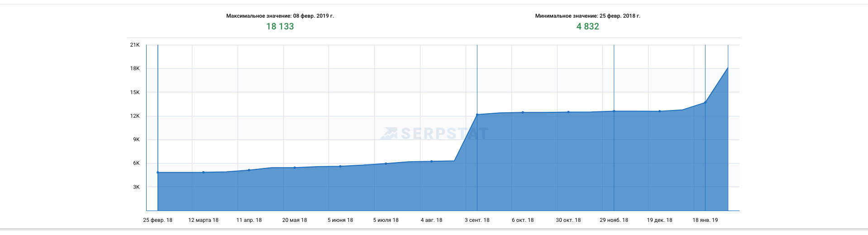
Task: Click the 4 авг. 18 x-axis label
Action: pos(431,220)
